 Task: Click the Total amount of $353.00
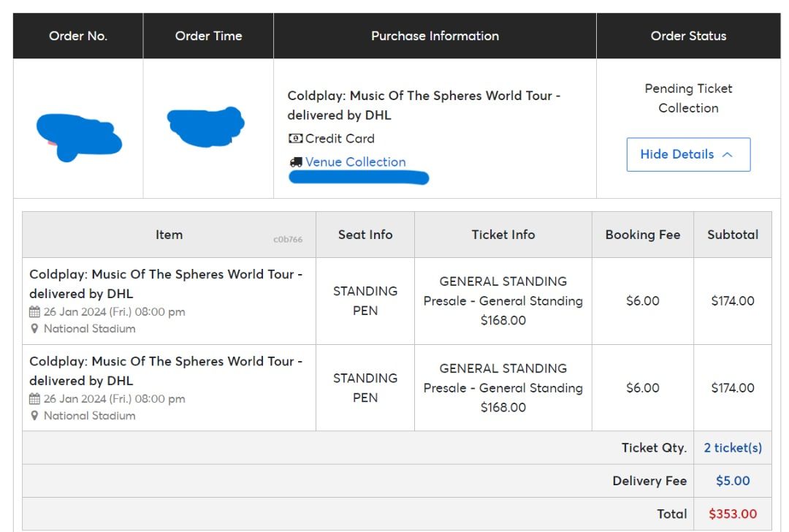coord(732,513)
